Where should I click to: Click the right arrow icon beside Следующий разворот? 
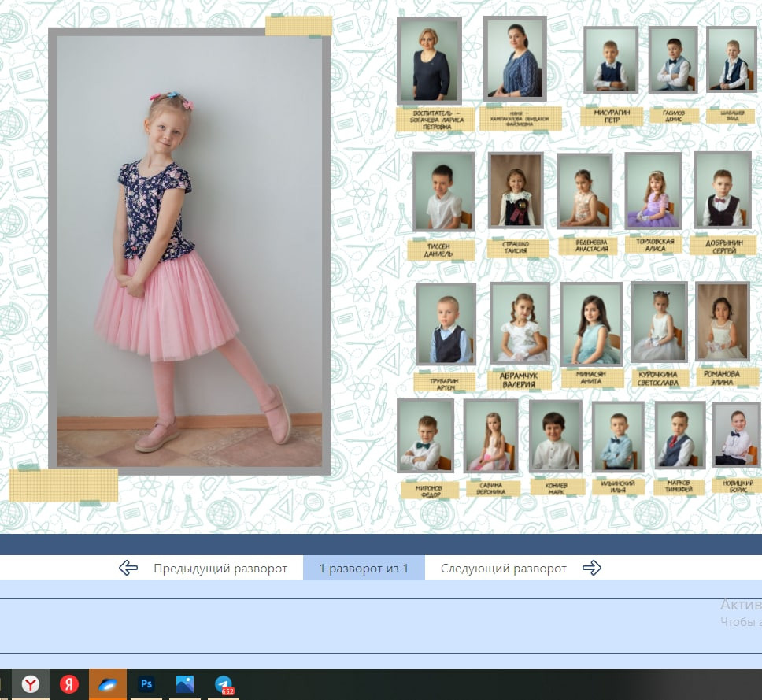591,568
